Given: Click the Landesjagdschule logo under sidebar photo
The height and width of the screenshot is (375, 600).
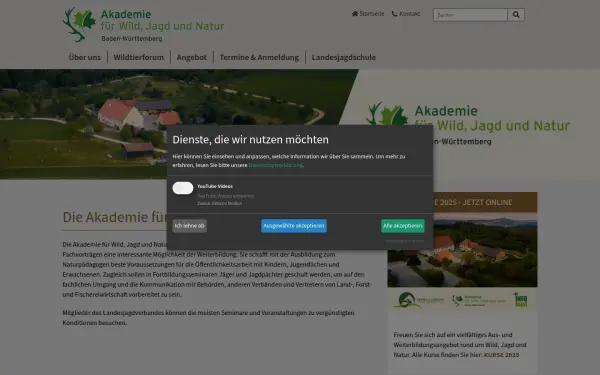Looking at the screenshot, I should pyautogui.click(x=418, y=300).
